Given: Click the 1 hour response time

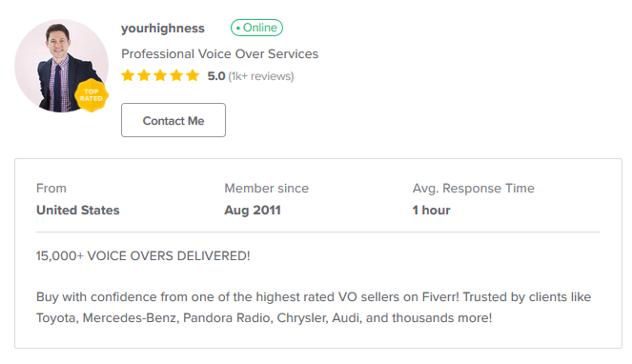Looking at the screenshot, I should coord(431,210).
